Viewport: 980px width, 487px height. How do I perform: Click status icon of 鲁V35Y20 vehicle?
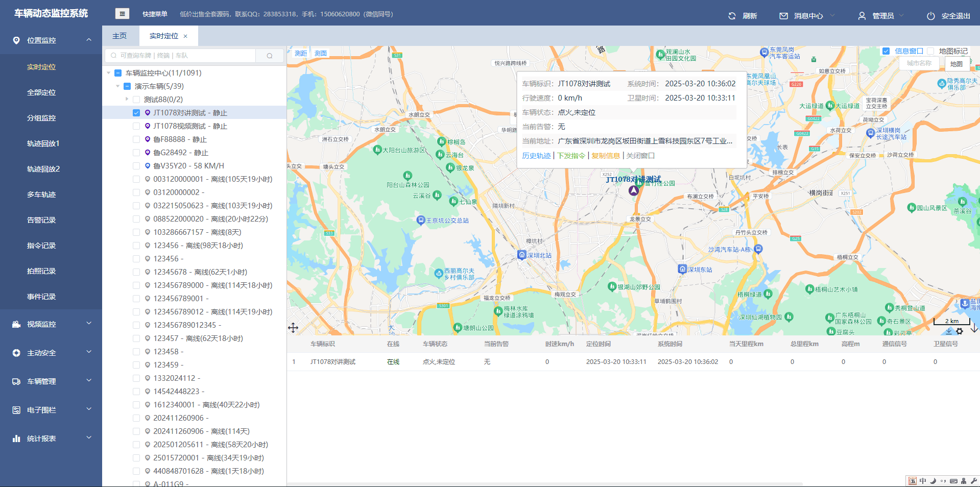point(148,166)
